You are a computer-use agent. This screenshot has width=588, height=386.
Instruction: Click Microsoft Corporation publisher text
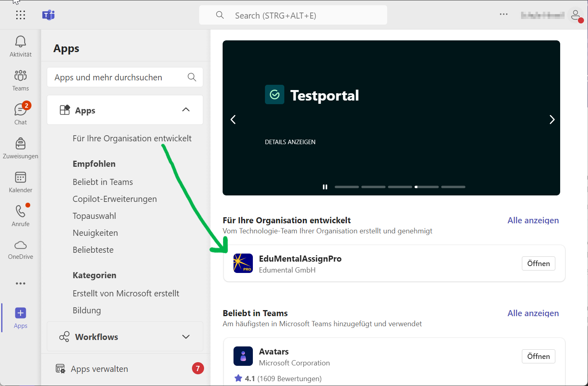[294, 363]
